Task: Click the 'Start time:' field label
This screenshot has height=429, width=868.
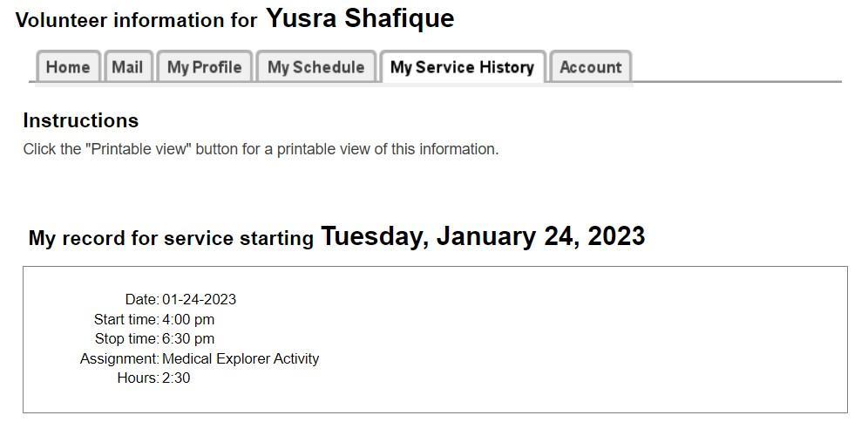Action: [x=126, y=319]
